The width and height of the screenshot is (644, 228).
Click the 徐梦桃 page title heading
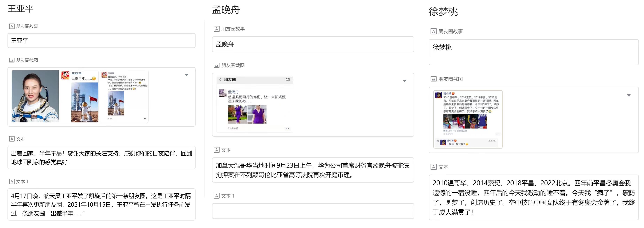[443, 12]
